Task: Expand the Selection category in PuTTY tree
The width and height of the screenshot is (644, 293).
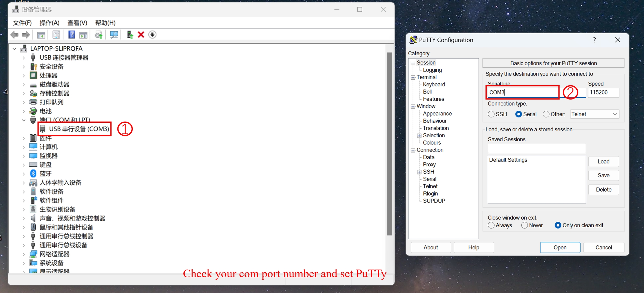Action: coord(419,136)
